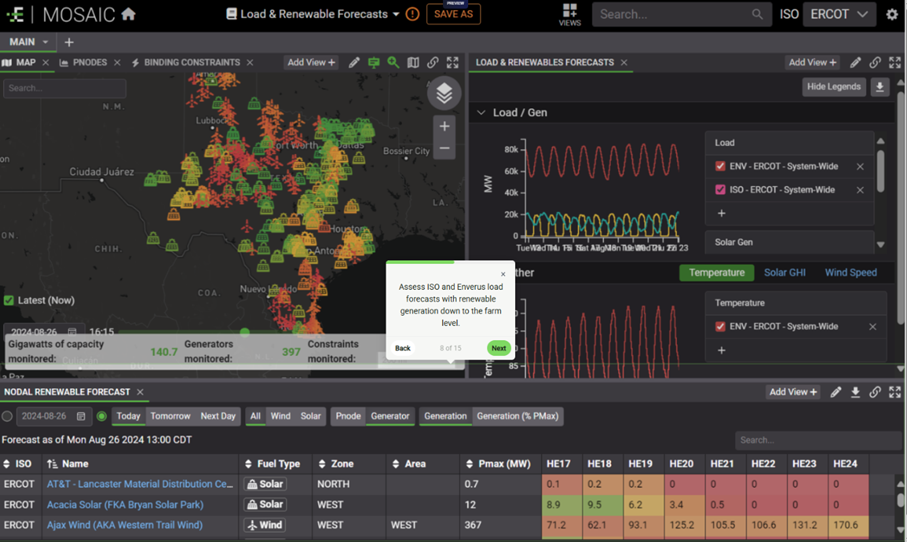The image size is (907, 542).
Task: Uncheck ISO - ERCOT - System-Wide load
Action: (x=720, y=190)
